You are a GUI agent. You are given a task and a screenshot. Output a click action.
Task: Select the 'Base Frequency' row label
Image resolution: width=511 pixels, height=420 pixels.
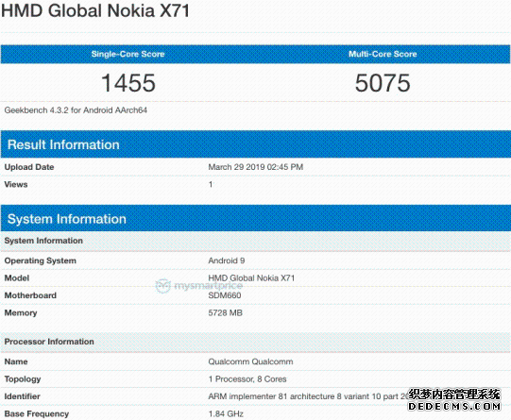tap(37, 414)
